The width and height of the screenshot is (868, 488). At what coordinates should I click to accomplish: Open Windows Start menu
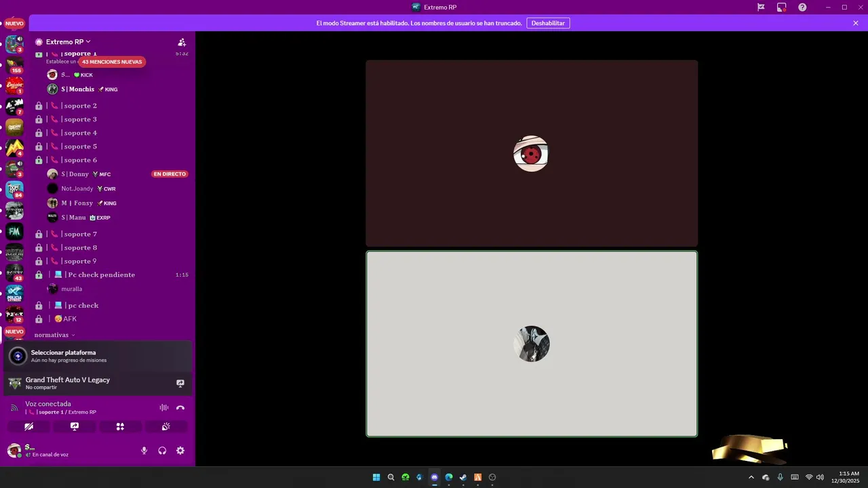click(376, 477)
